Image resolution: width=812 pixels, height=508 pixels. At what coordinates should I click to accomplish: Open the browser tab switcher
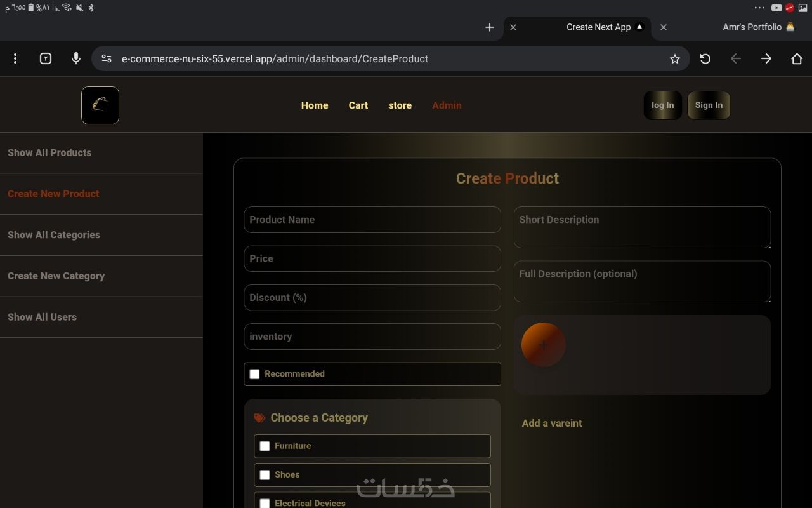pyautogui.click(x=46, y=58)
